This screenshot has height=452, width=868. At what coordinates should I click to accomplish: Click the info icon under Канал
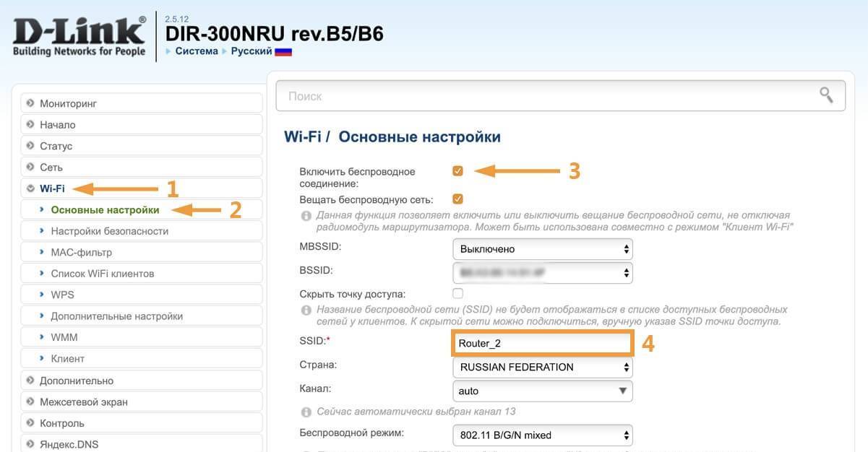click(x=306, y=412)
